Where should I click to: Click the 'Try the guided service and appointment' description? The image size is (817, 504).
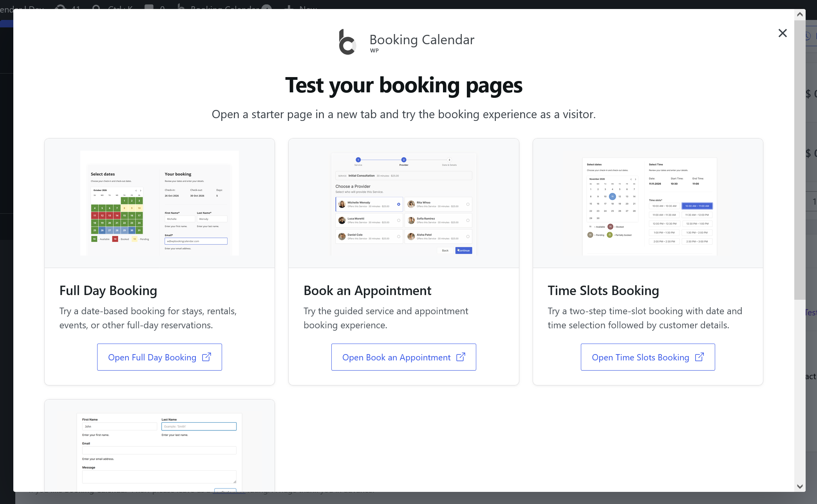pyautogui.click(x=386, y=318)
